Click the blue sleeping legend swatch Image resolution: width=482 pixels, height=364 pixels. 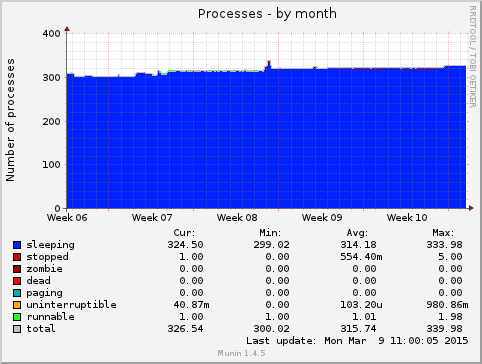coord(17,245)
